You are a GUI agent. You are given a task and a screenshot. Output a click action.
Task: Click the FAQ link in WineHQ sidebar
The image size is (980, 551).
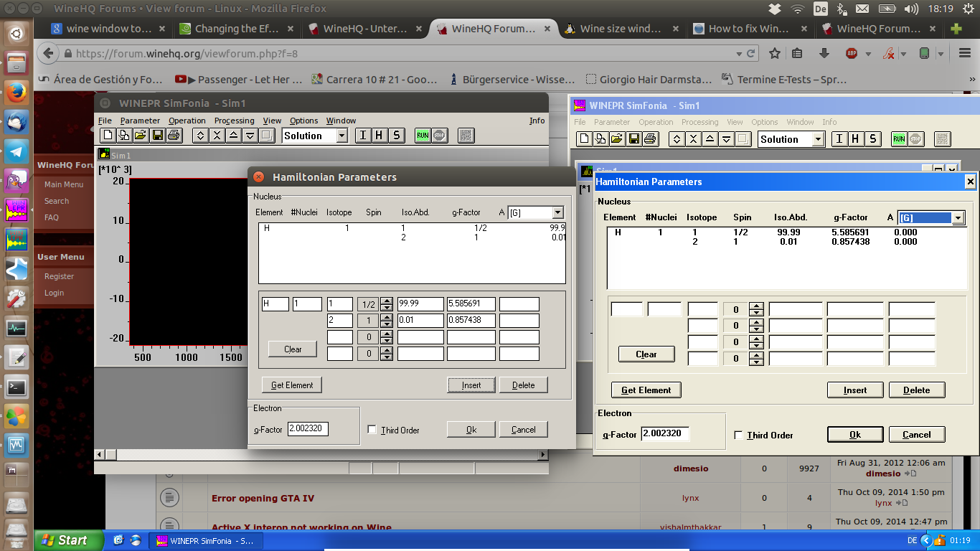click(x=52, y=217)
